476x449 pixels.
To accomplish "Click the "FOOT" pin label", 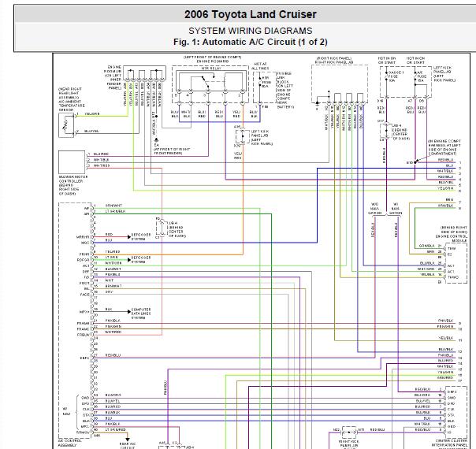I will (84, 283).
